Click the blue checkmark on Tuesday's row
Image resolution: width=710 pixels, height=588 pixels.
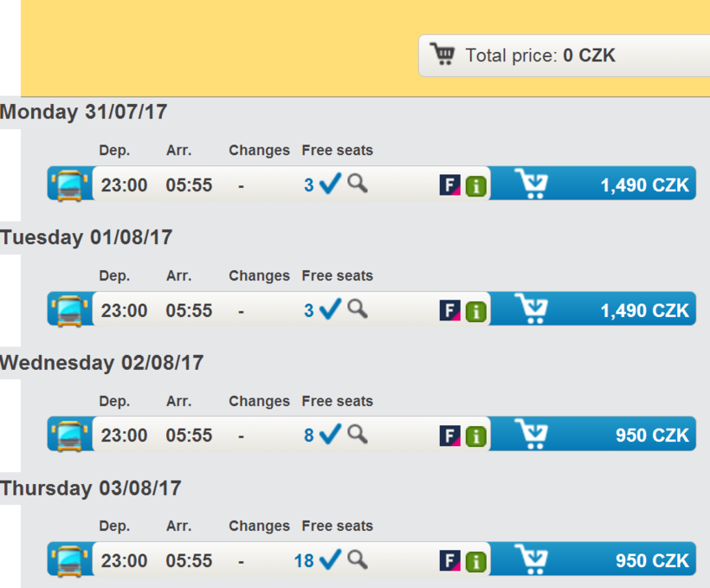pyautogui.click(x=330, y=309)
